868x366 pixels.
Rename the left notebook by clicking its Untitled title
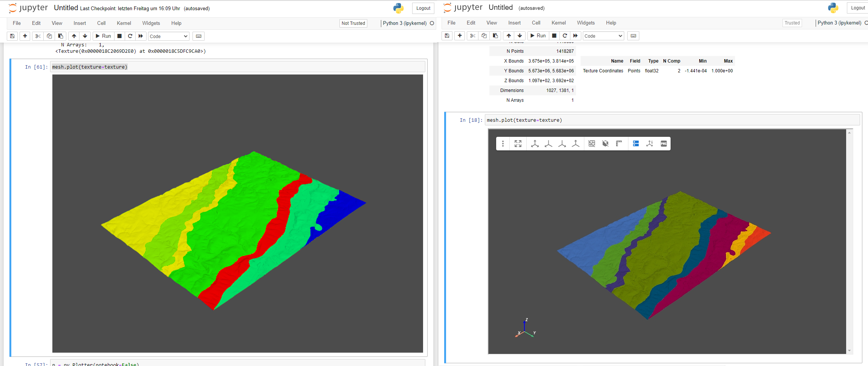66,8
